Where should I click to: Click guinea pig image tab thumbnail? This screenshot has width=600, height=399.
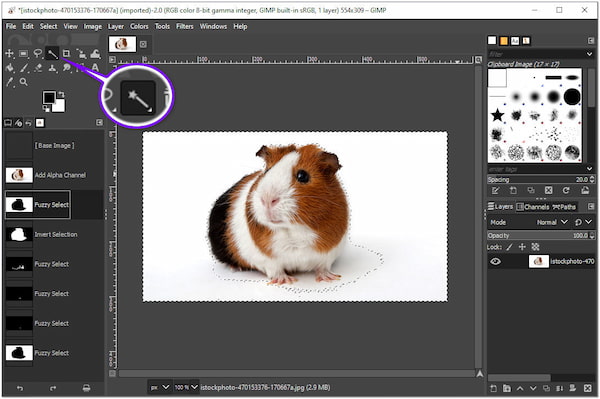coord(122,44)
